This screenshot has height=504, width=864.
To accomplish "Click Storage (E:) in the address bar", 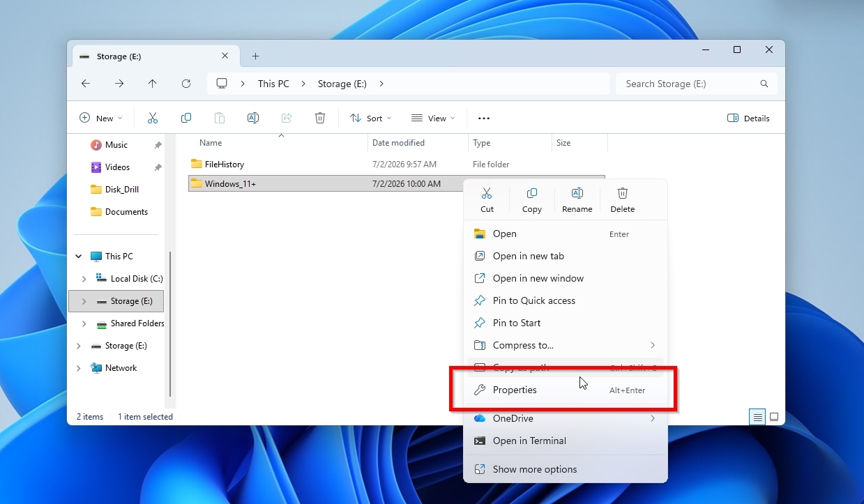I will (342, 84).
